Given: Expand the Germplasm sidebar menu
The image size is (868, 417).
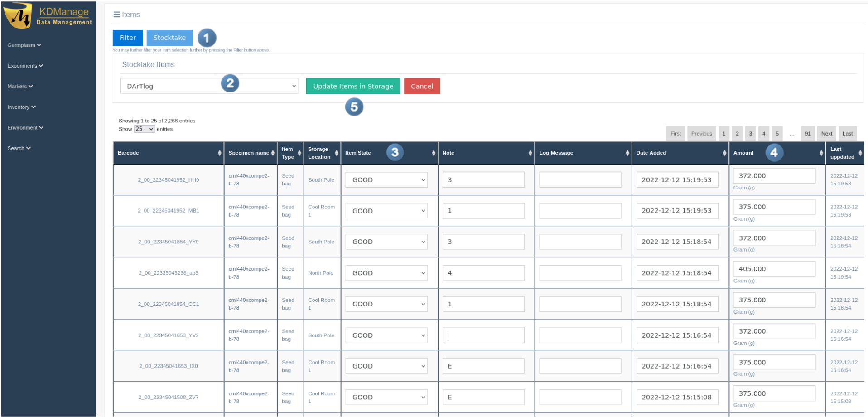Looking at the screenshot, I should [x=24, y=45].
